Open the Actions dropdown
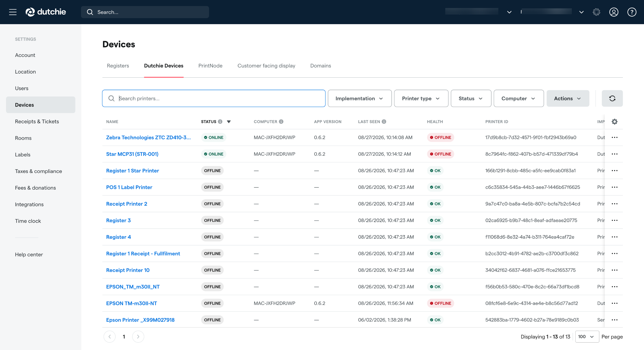The width and height of the screenshot is (644, 350). pos(568,98)
